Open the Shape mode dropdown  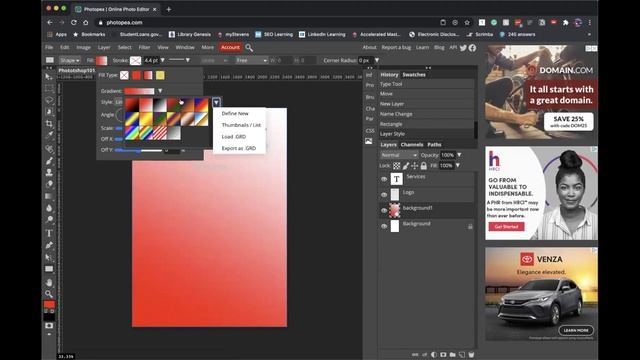pyautogui.click(x=70, y=60)
